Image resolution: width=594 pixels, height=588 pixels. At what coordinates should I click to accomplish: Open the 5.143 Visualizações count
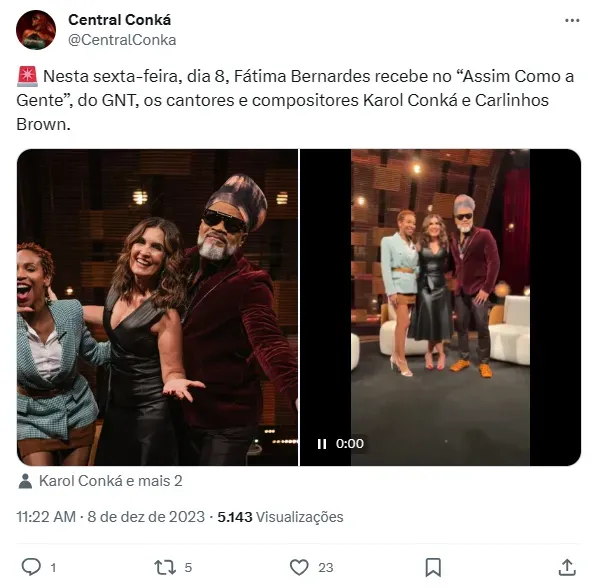pos(280,517)
